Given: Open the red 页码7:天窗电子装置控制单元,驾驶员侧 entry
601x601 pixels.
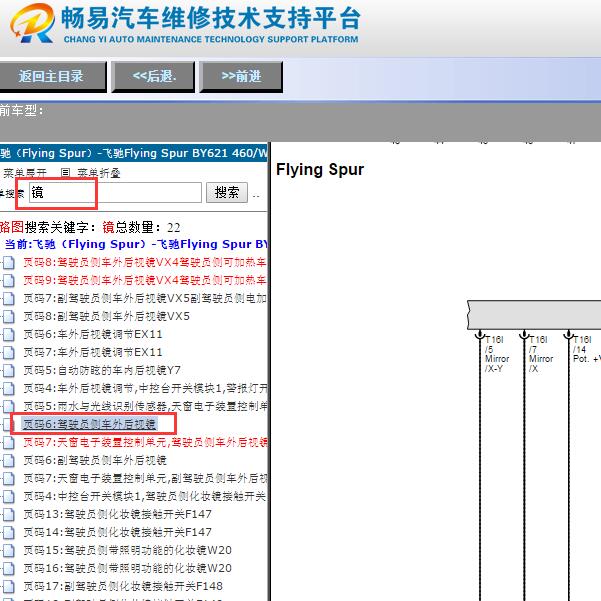Looking at the screenshot, I should click(145, 442).
